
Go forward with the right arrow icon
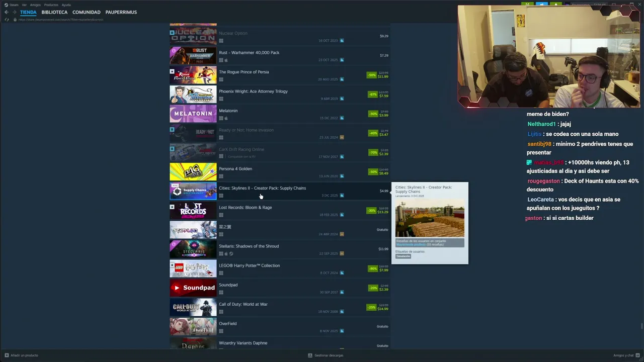click(14, 12)
